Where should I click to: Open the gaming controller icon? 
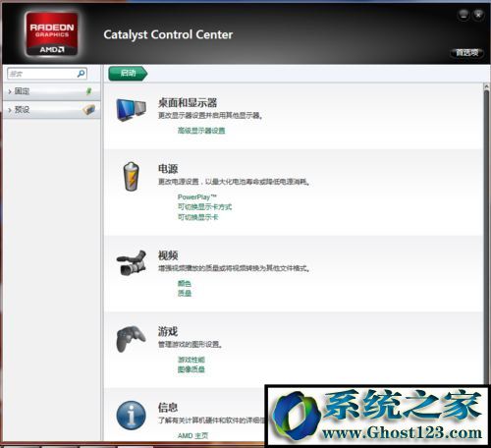(x=131, y=339)
